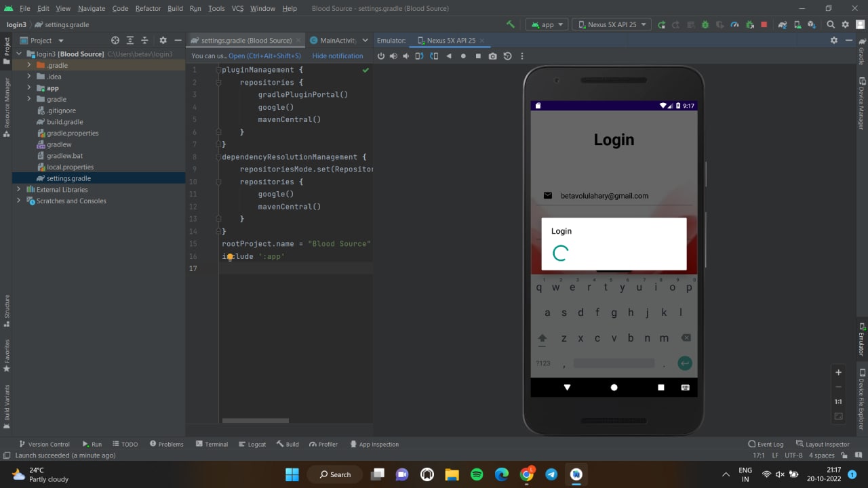Open Project panel gear options
This screenshot has height=488, width=868.
click(163, 41)
